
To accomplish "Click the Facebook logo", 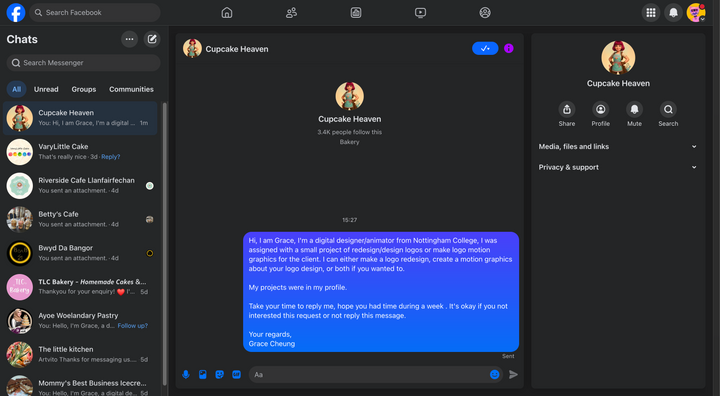I will [x=16, y=12].
